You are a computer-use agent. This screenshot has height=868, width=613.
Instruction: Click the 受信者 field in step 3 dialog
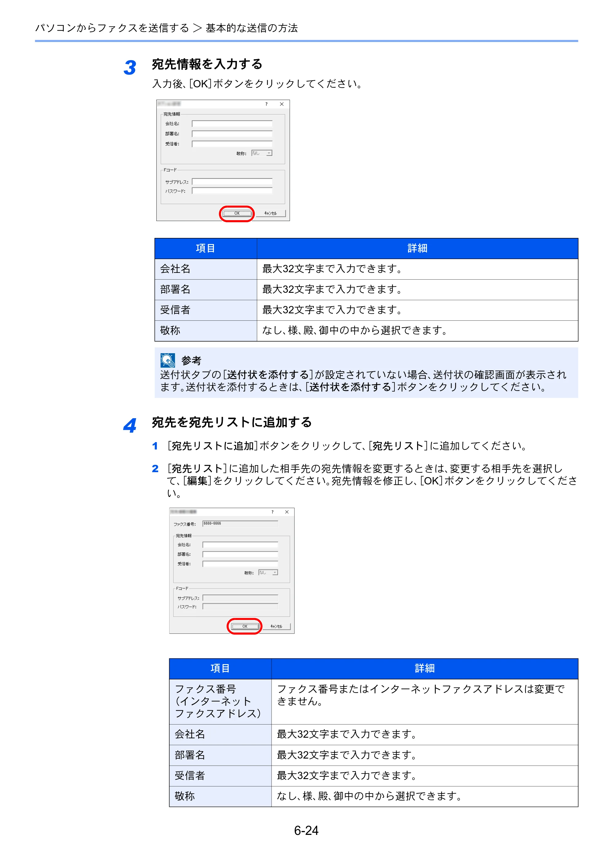[x=232, y=144]
